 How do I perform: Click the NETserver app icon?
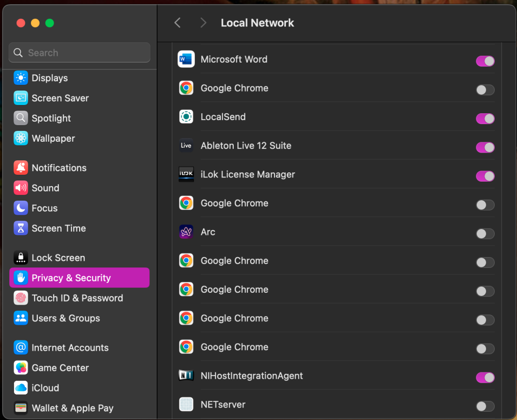(x=186, y=404)
